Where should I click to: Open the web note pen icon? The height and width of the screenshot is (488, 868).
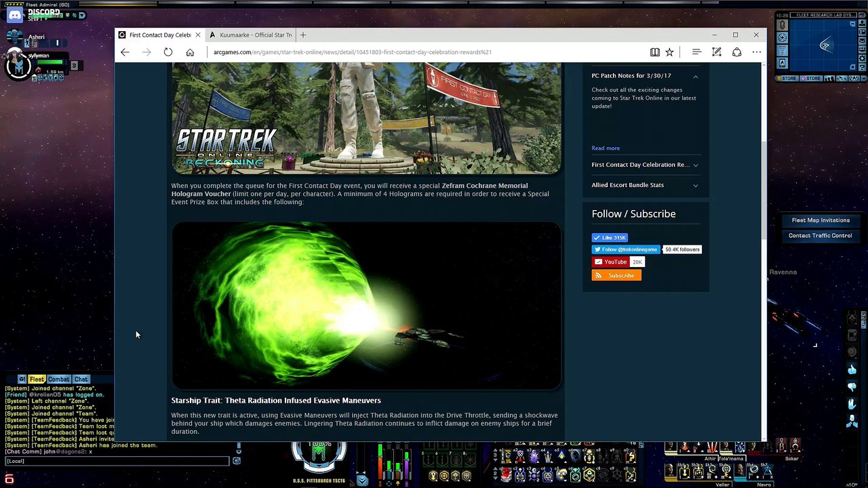pos(717,52)
